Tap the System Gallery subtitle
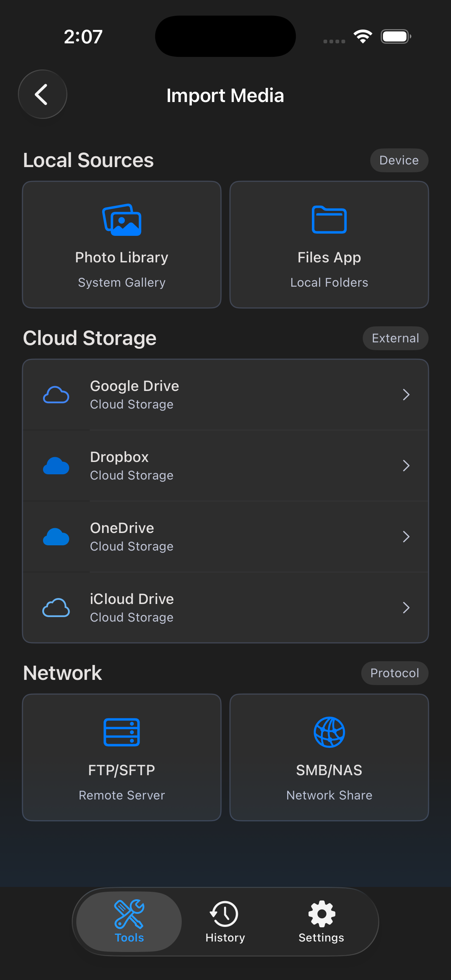451x980 pixels. click(x=122, y=283)
